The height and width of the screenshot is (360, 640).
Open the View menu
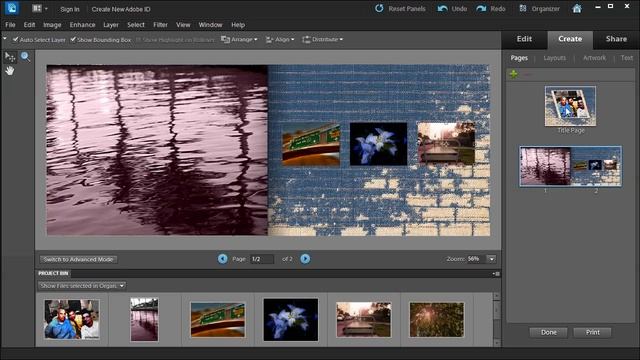[183, 25]
